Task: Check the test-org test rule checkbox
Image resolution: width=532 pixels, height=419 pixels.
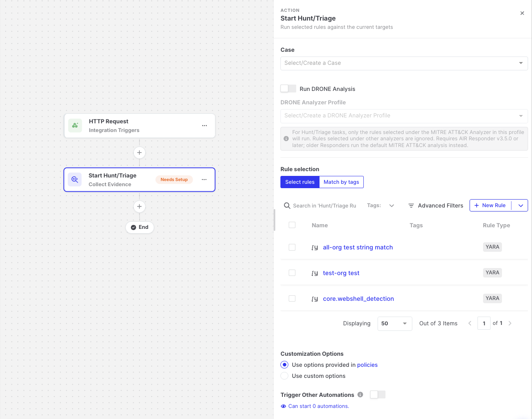Action: coord(292,273)
